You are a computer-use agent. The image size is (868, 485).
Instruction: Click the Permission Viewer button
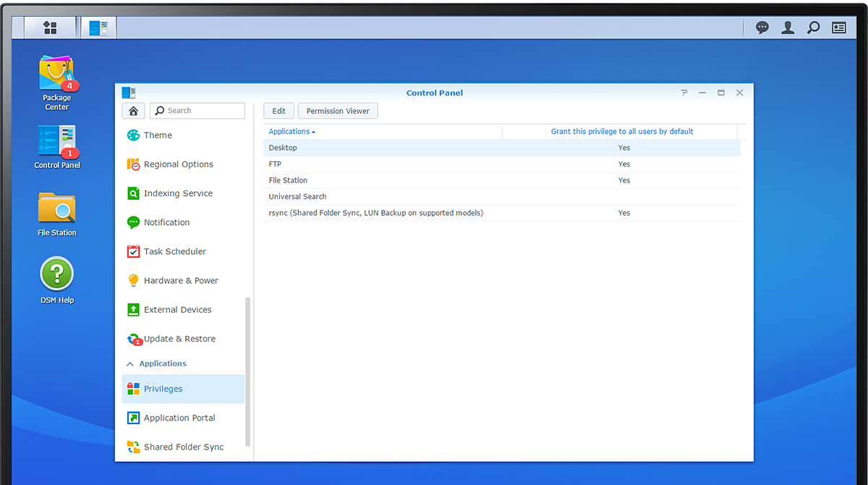coord(338,111)
